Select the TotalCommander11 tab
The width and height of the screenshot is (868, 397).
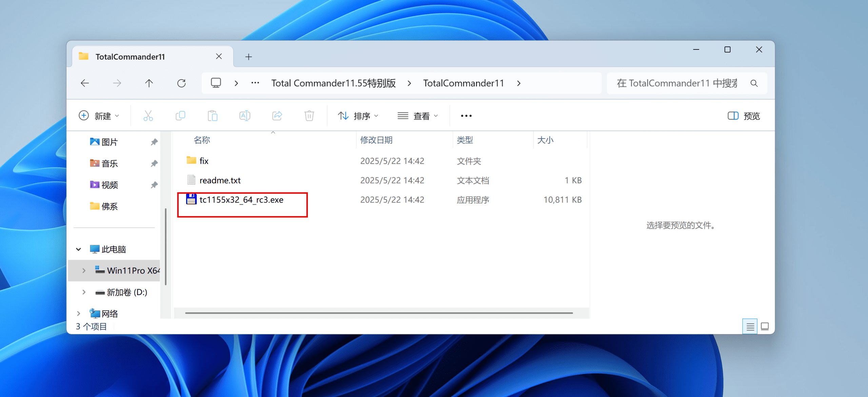(130, 57)
